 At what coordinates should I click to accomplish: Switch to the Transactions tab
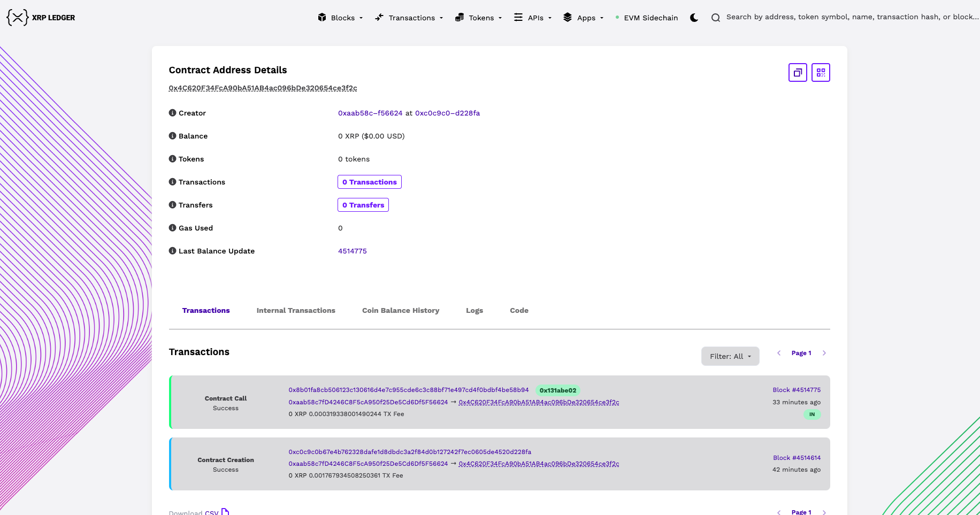point(206,310)
